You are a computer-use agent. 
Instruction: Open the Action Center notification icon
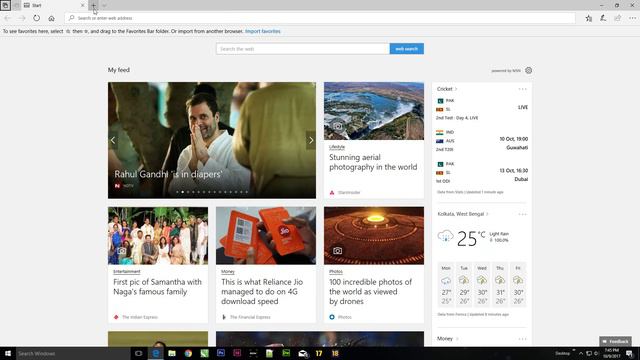(630, 353)
